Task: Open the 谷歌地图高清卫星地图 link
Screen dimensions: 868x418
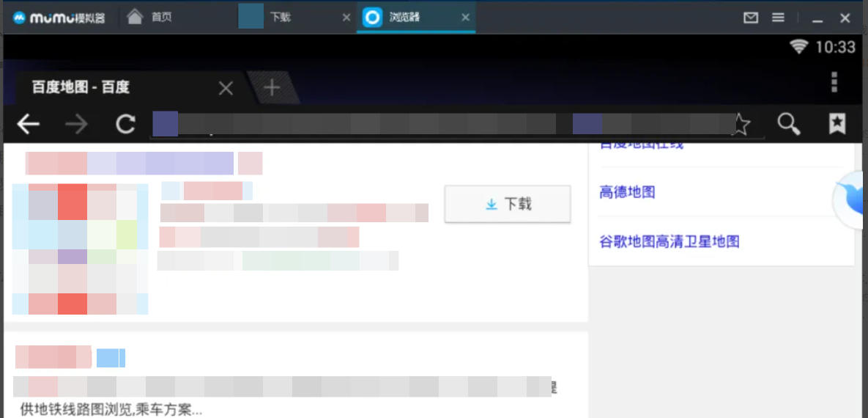Action: 669,241
